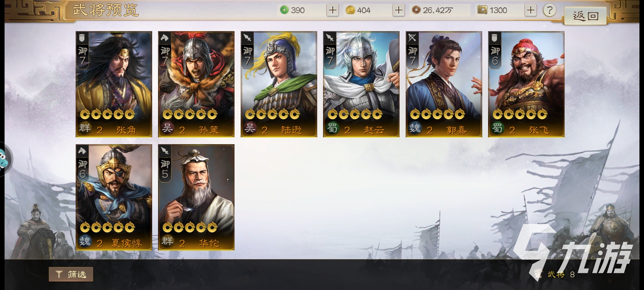
Task: Click the green jade currency icon
Action: click(284, 10)
